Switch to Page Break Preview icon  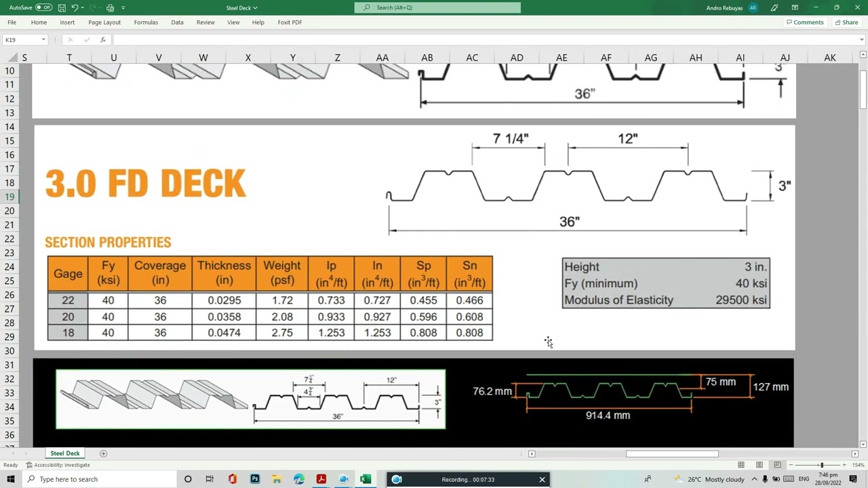pos(777,465)
